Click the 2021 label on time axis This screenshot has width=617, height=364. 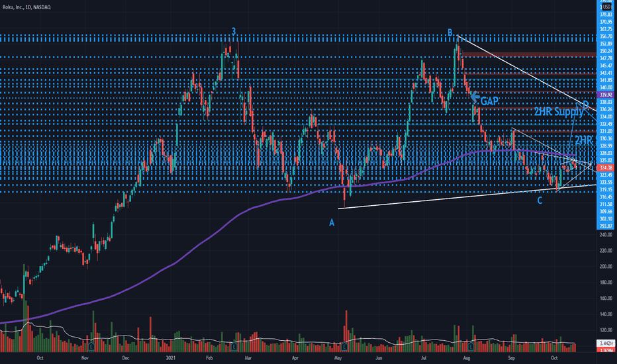[170, 358]
